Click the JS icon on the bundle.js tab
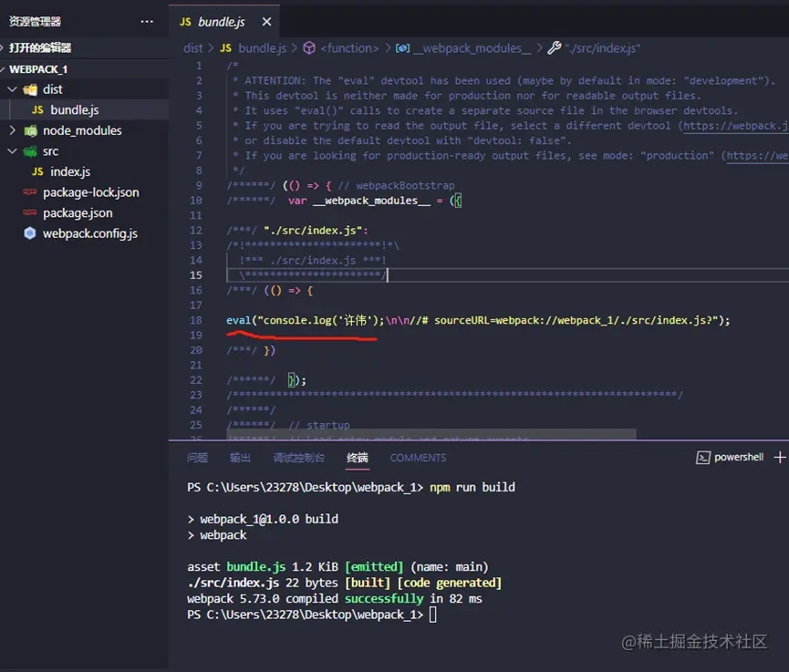Viewport: 789px width, 672px height. 185,22
